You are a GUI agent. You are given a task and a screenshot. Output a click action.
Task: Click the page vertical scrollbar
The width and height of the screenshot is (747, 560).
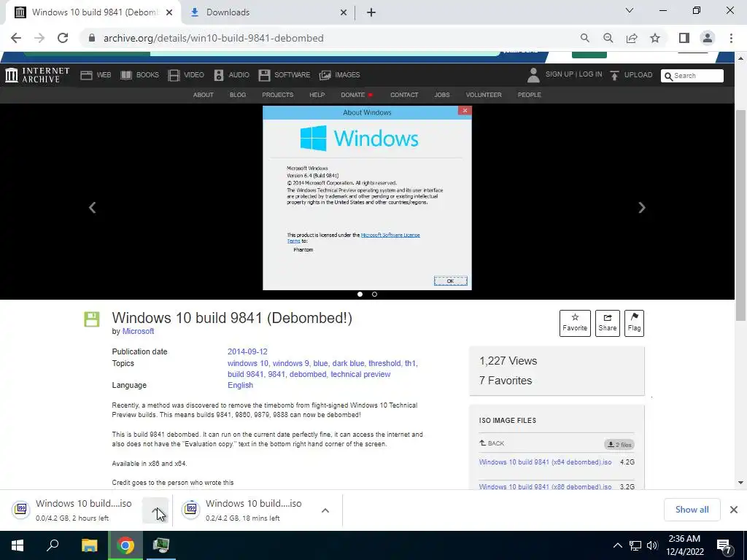point(740,214)
